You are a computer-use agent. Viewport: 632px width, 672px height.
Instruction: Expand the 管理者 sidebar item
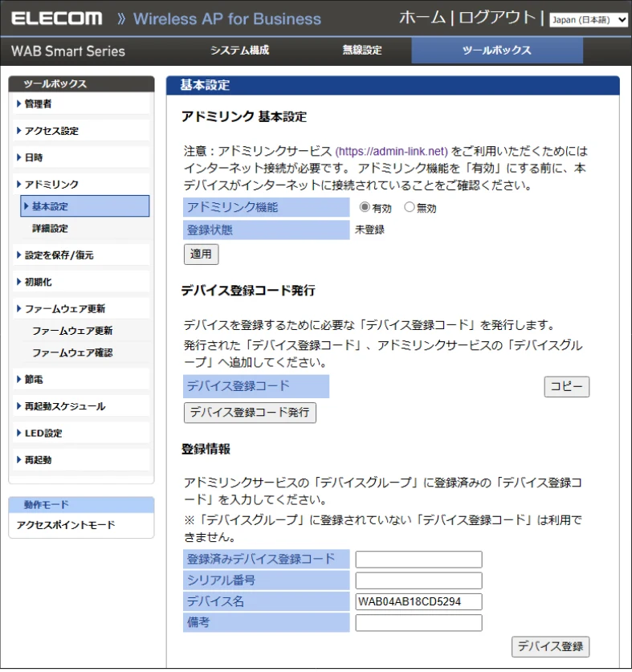(81, 104)
